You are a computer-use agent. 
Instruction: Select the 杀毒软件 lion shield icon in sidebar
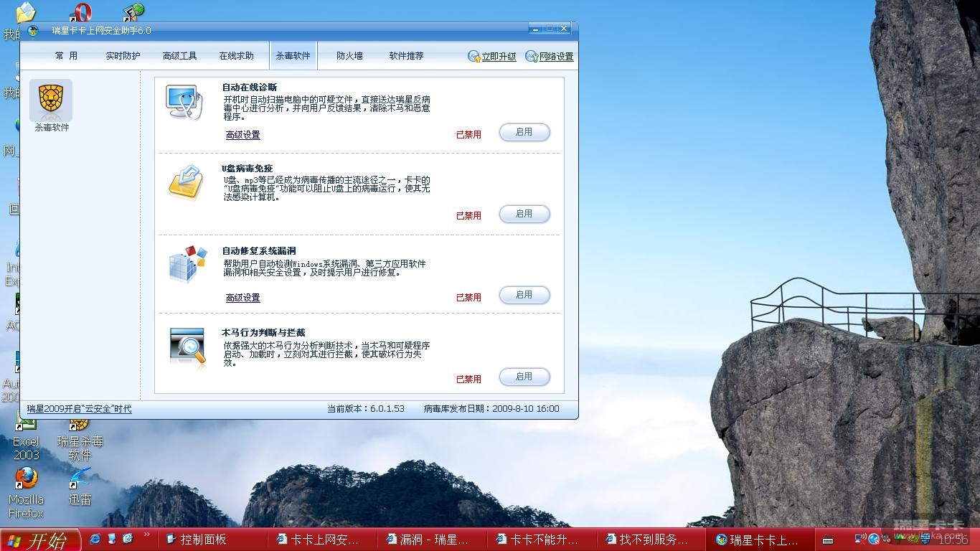[x=51, y=100]
